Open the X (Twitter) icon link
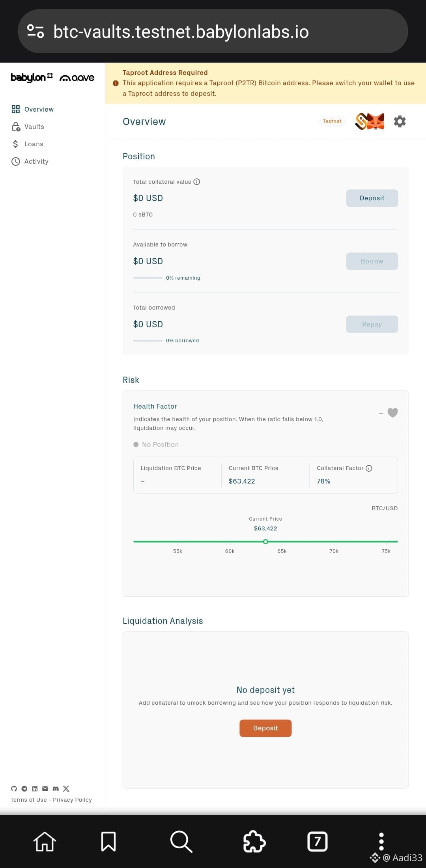The height and width of the screenshot is (868, 426). [x=66, y=789]
